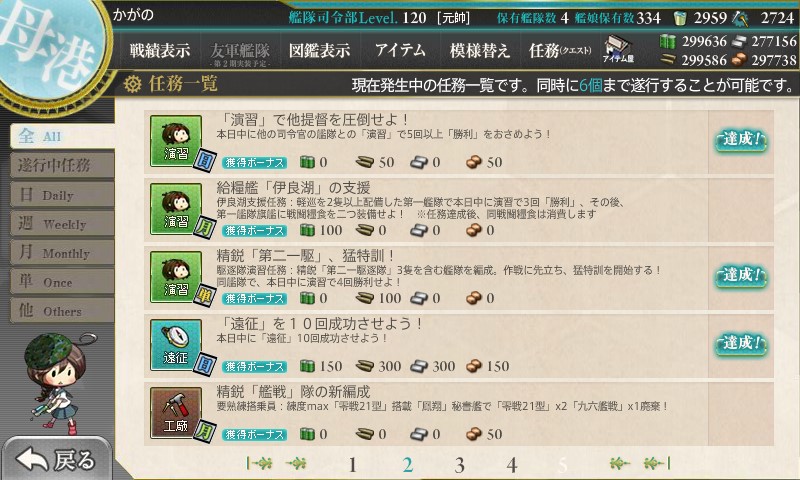Claim 達成 reward for the 演習 daily quest
The image size is (800, 480).
pyautogui.click(x=741, y=140)
